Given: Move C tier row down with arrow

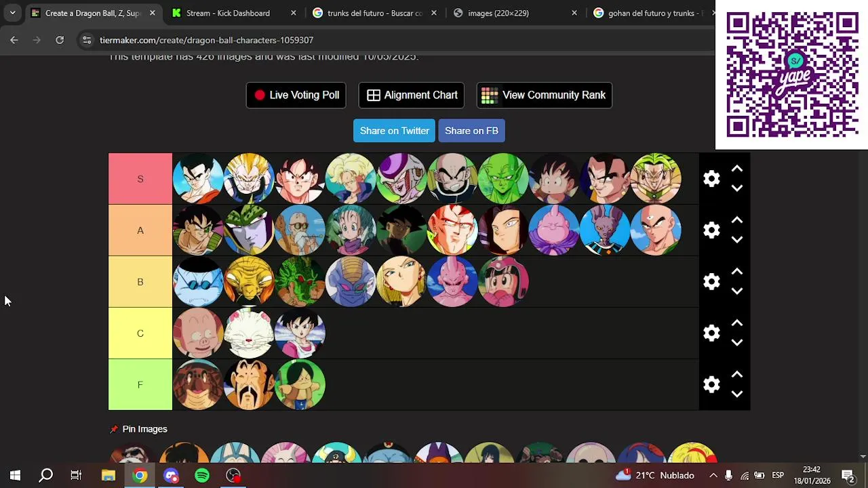Looking at the screenshot, I should [737, 343].
